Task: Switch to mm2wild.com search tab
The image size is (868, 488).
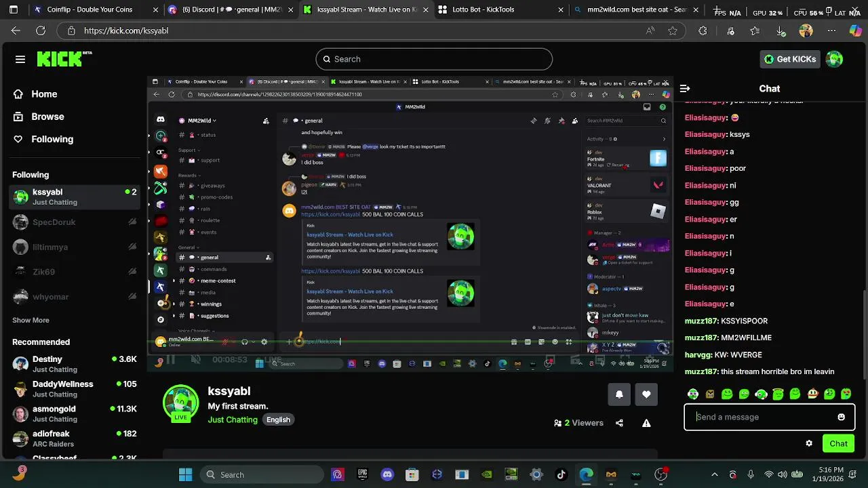Action: (x=636, y=9)
